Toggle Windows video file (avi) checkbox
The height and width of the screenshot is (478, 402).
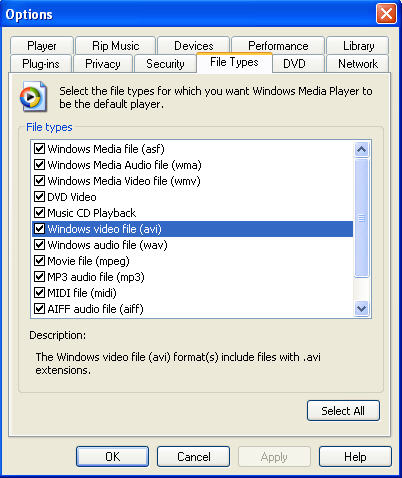coord(39,229)
